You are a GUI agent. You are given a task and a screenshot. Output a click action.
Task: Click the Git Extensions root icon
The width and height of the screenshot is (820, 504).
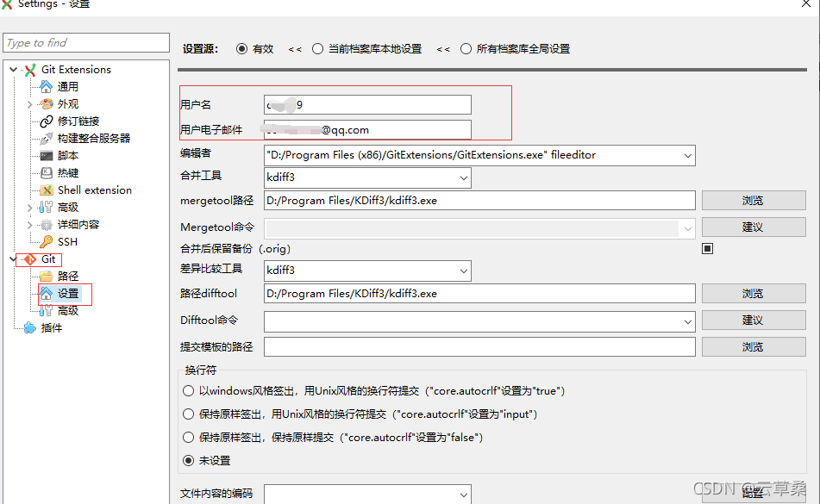click(x=30, y=70)
